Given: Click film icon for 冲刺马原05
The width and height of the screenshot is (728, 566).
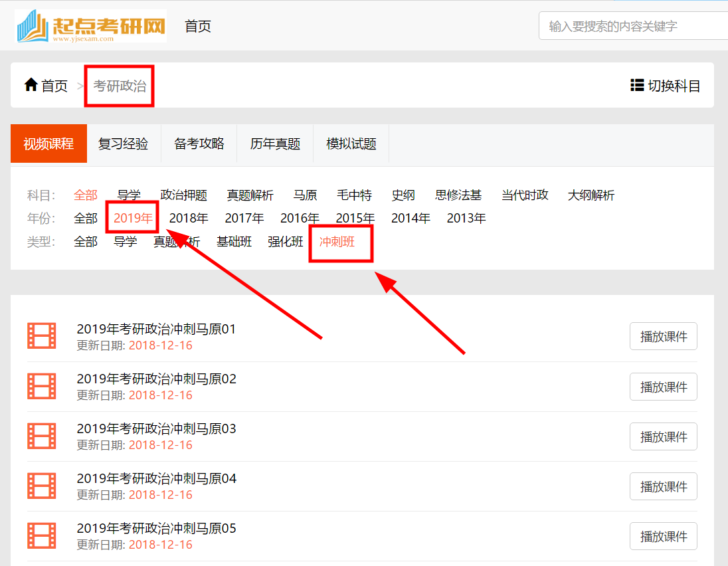Looking at the screenshot, I should (x=42, y=535).
